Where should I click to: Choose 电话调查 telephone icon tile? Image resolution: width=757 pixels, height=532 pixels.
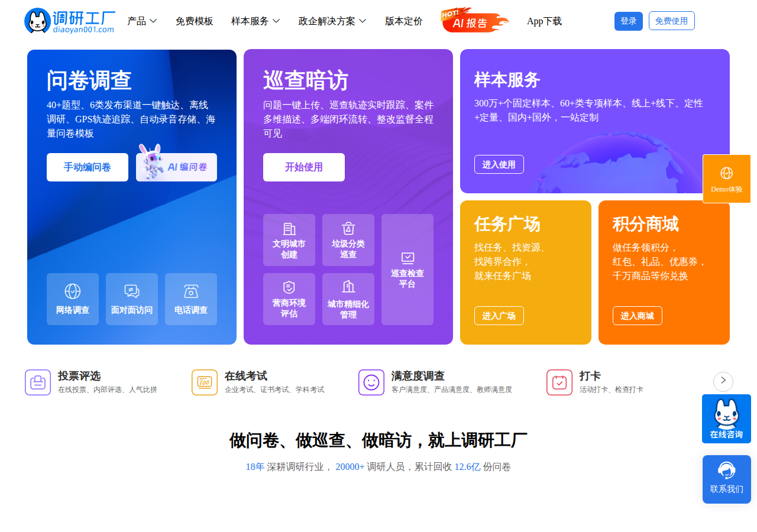(191, 299)
